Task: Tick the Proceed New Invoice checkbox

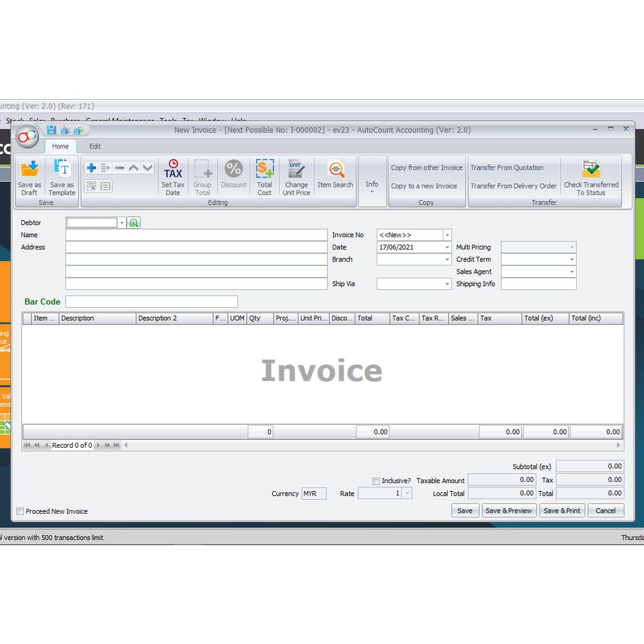Action: (21, 511)
